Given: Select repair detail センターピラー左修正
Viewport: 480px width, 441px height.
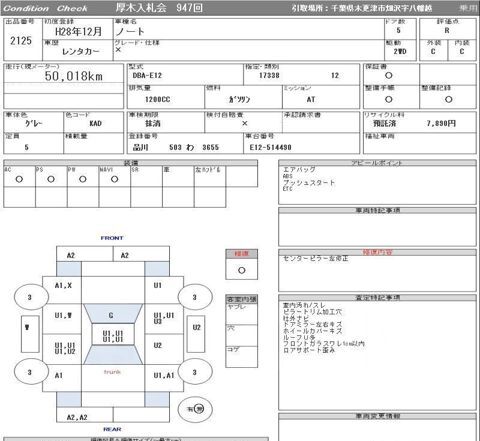Looking at the screenshot, I should click(x=316, y=258).
